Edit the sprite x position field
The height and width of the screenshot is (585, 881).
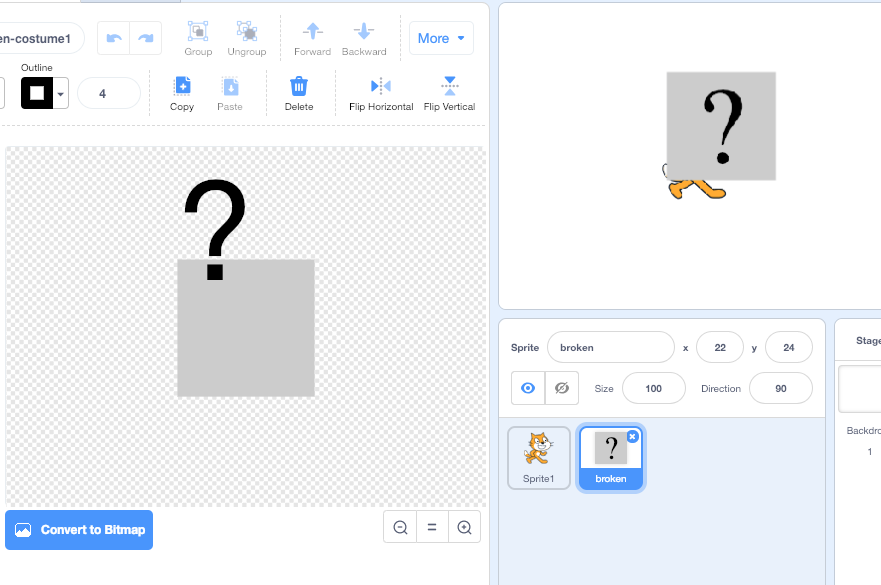pos(720,347)
